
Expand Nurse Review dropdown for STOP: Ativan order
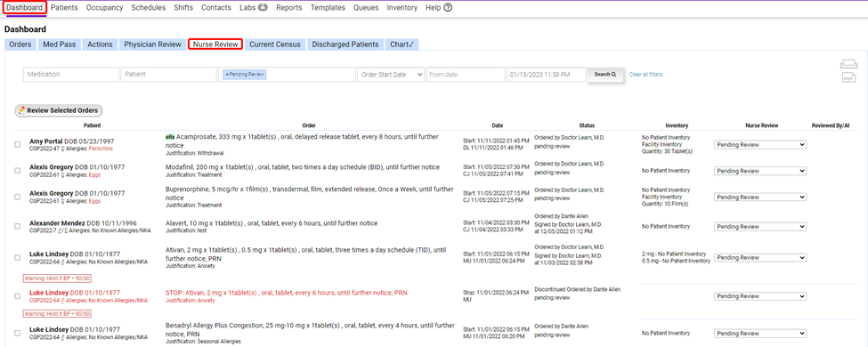coord(760,296)
